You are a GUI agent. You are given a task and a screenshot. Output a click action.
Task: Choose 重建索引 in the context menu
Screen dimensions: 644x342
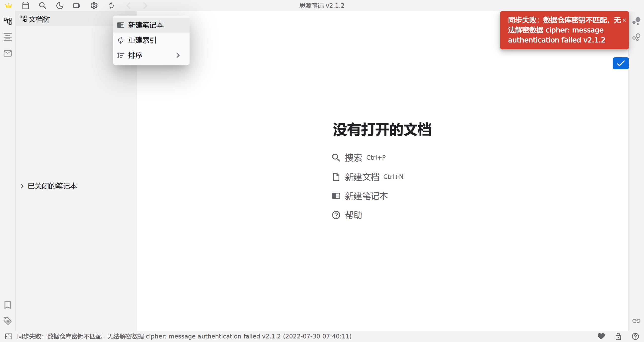(142, 40)
